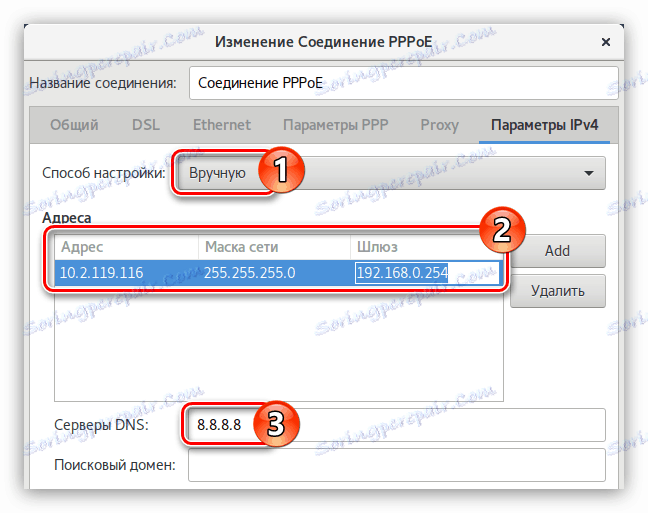
Task: Open the DSL tab
Action: point(146,125)
